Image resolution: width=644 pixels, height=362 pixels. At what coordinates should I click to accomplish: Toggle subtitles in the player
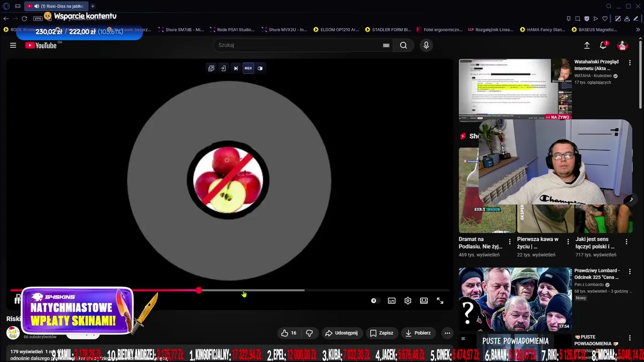[x=391, y=301]
